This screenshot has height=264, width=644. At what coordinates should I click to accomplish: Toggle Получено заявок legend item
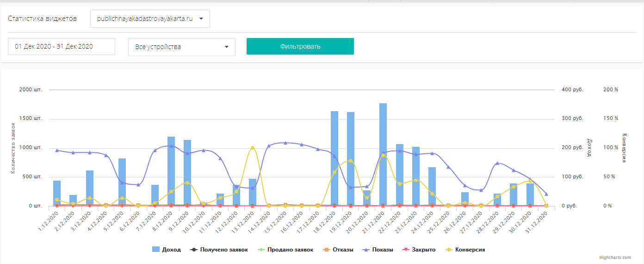coord(219,250)
